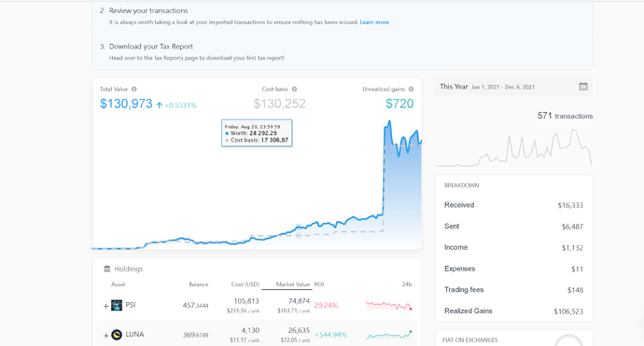Click the $130,252 cost basis figure
The width and height of the screenshot is (644, 346).
[279, 104]
